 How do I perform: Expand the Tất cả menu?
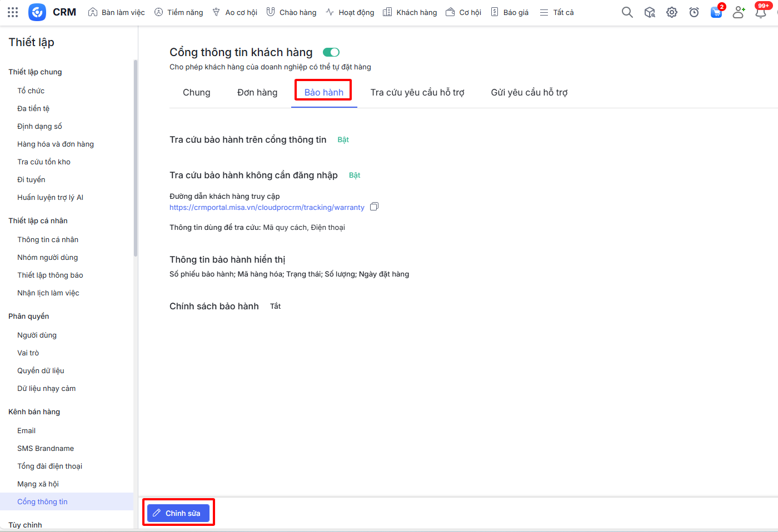click(557, 12)
